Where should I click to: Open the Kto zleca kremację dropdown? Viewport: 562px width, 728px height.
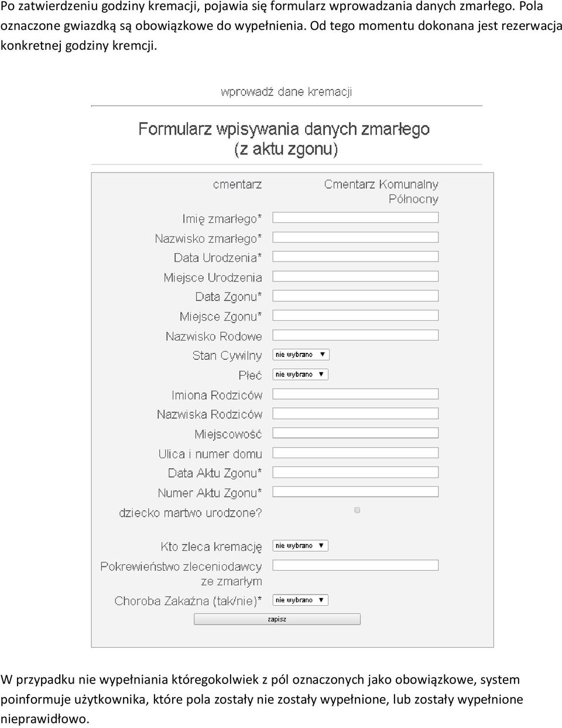click(300, 546)
